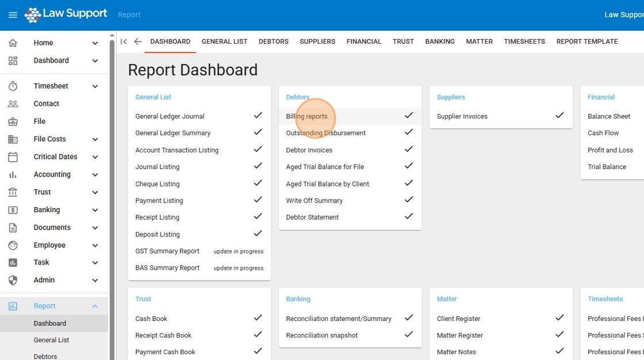Open Outstanding Disbursement report
Screen dimensions: 644x360
[x=325, y=133]
